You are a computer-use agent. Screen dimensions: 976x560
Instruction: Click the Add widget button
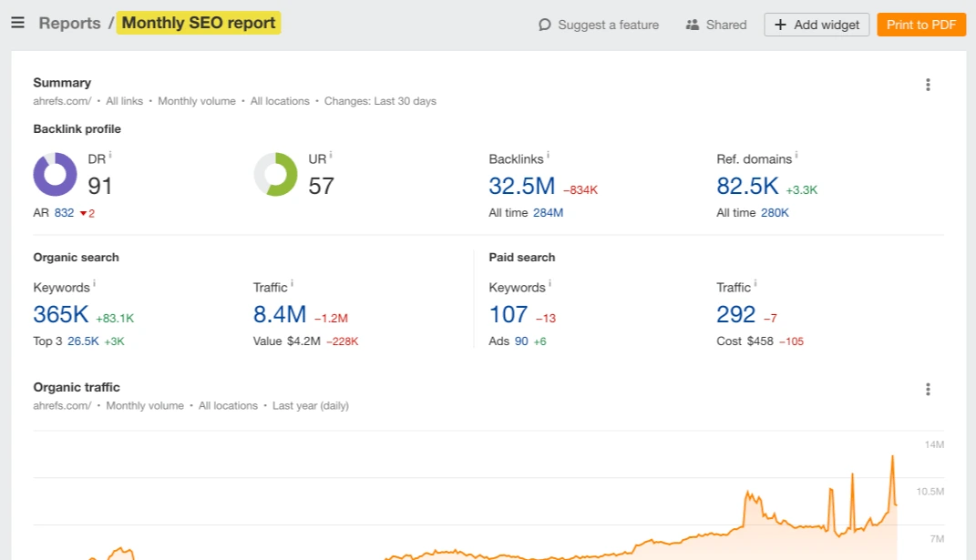(817, 25)
